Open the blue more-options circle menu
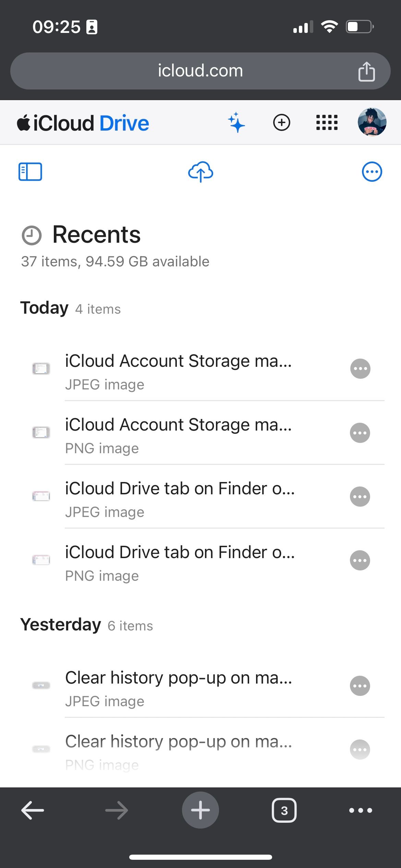 (x=372, y=171)
